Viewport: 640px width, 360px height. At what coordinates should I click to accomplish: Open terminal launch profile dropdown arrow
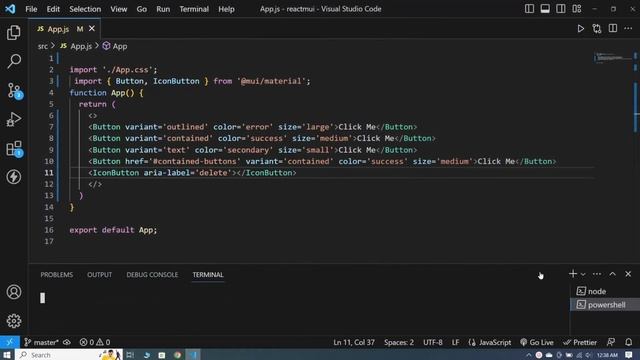583,274
